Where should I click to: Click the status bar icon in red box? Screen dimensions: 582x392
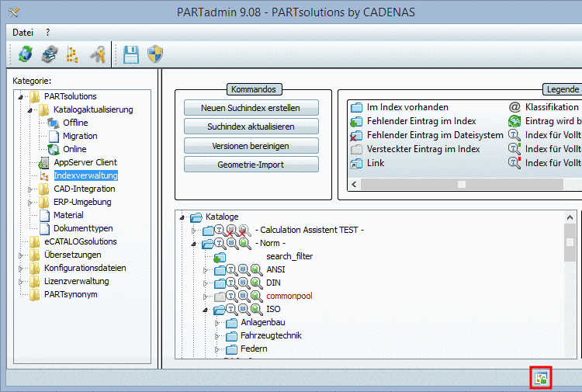point(541,378)
